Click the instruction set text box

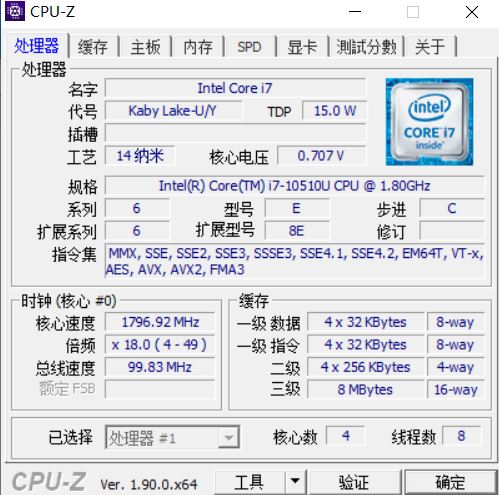click(294, 261)
